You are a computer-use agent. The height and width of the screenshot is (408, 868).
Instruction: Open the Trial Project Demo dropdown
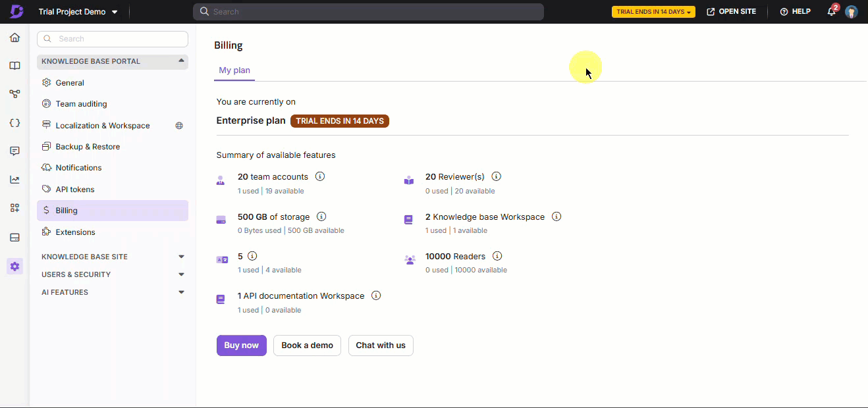click(x=78, y=12)
